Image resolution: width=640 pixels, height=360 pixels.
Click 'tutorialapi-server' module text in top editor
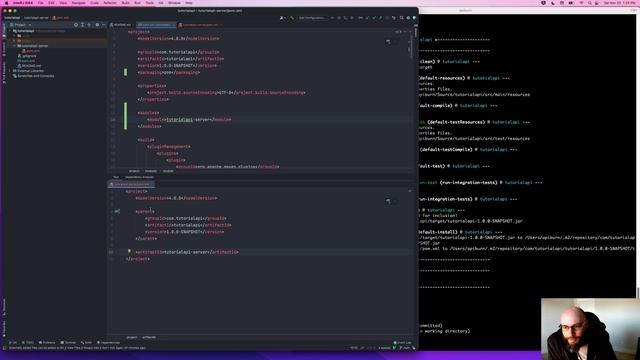pos(189,120)
